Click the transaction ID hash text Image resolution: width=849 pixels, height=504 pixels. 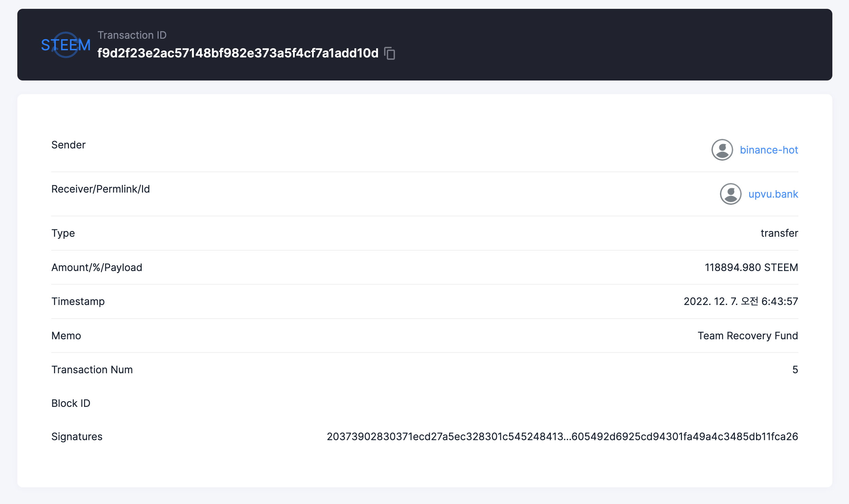(238, 53)
